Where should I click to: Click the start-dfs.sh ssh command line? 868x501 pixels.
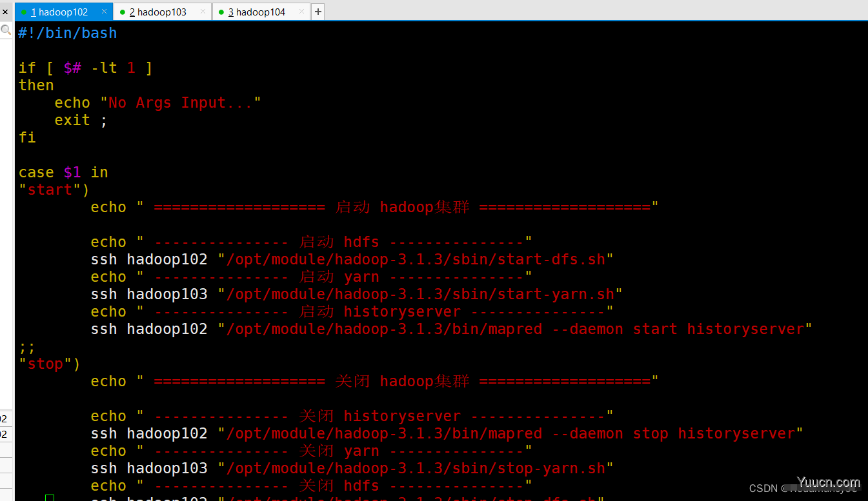pyautogui.click(x=352, y=259)
